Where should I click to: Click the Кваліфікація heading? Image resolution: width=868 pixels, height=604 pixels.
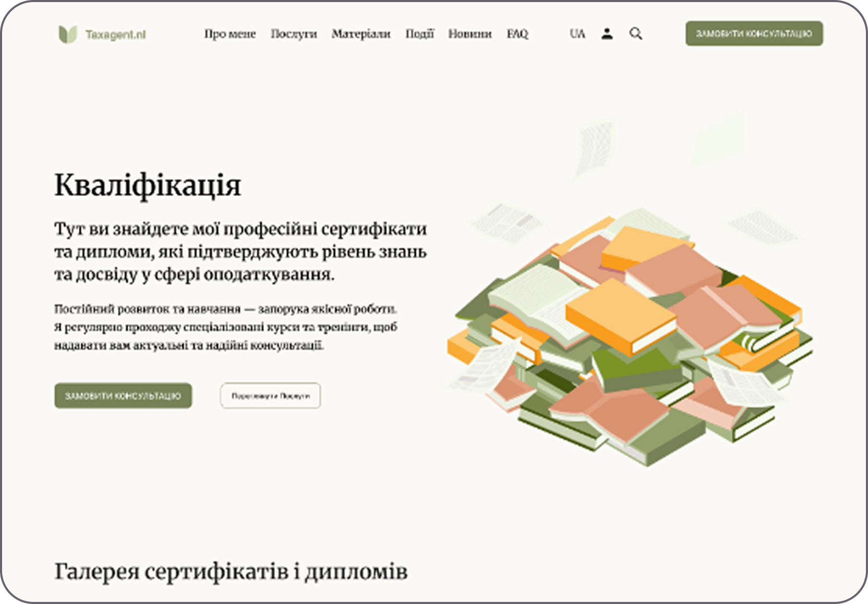click(148, 186)
